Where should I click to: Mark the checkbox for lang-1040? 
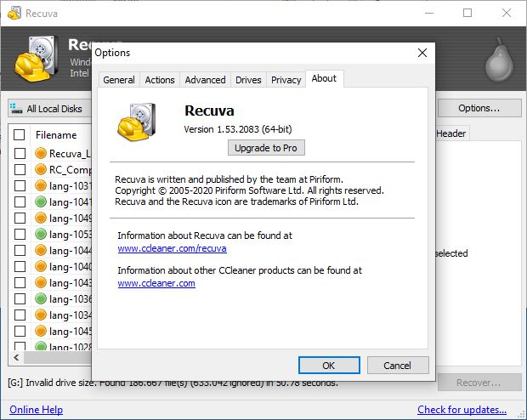[20, 266]
